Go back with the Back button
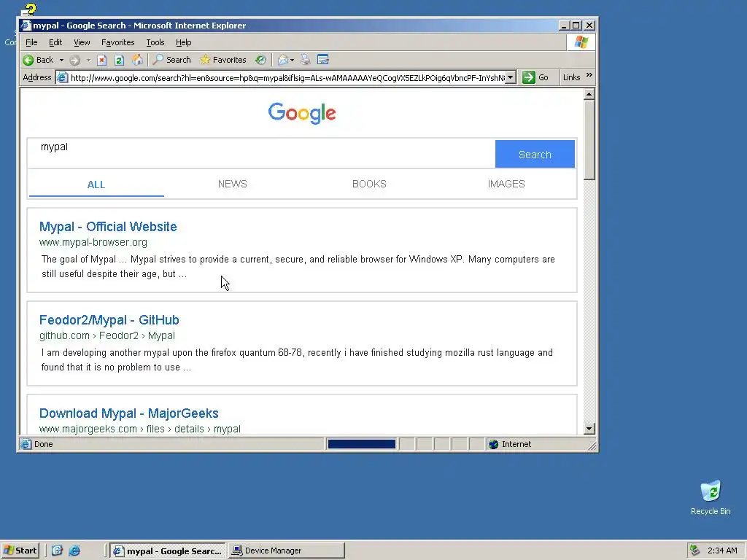The height and width of the screenshot is (560, 747). coord(38,60)
